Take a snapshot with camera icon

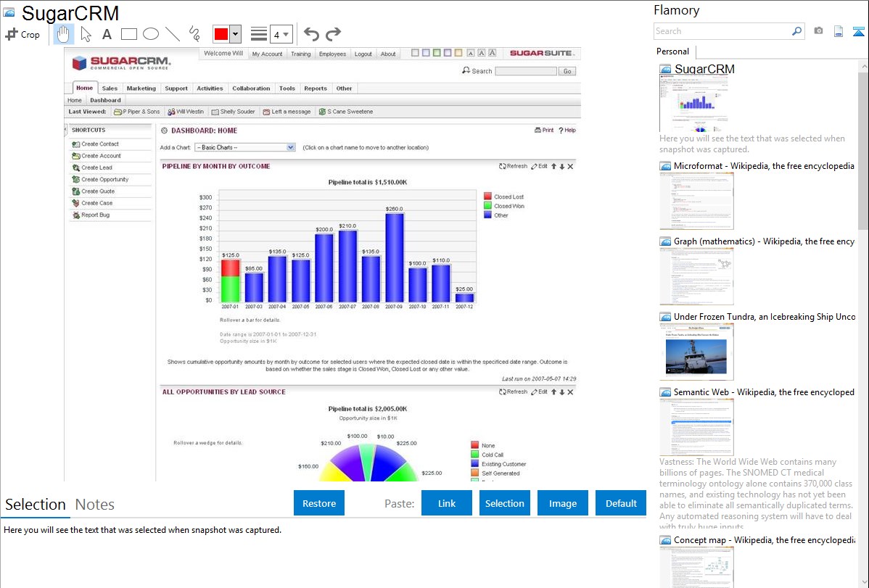tap(818, 31)
